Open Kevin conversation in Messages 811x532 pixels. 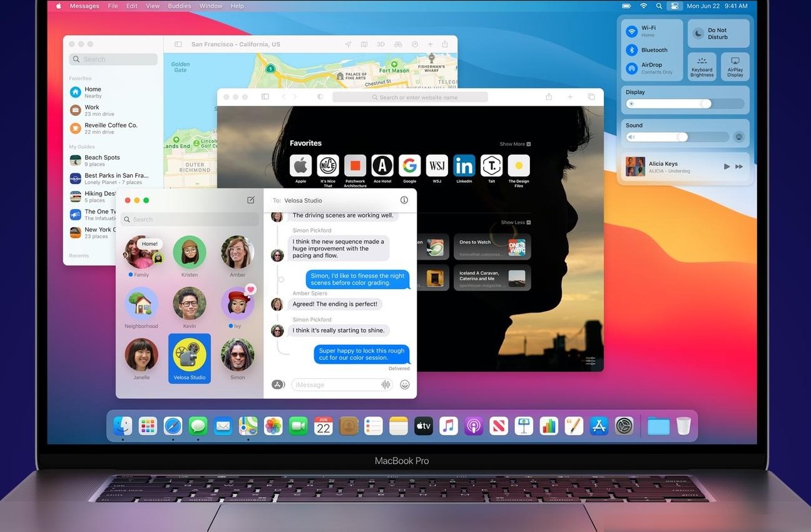(190, 308)
